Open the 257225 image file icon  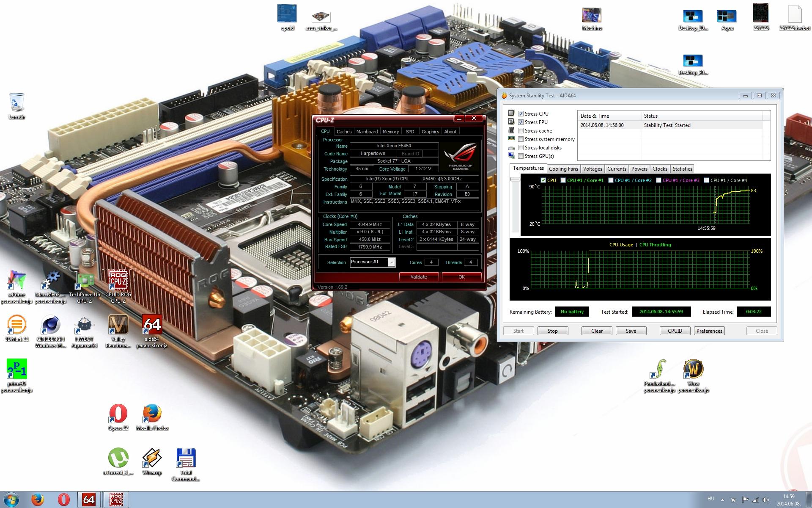pyautogui.click(x=761, y=17)
